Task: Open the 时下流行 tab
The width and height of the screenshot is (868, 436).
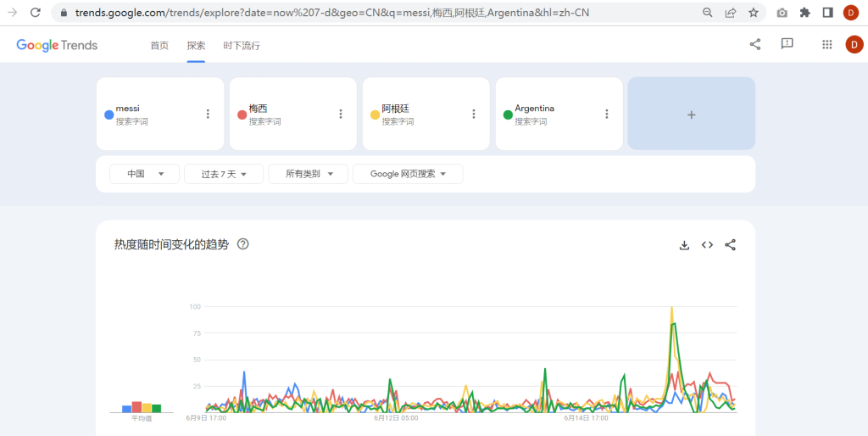Action: pyautogui.click(x=242, y=46)
